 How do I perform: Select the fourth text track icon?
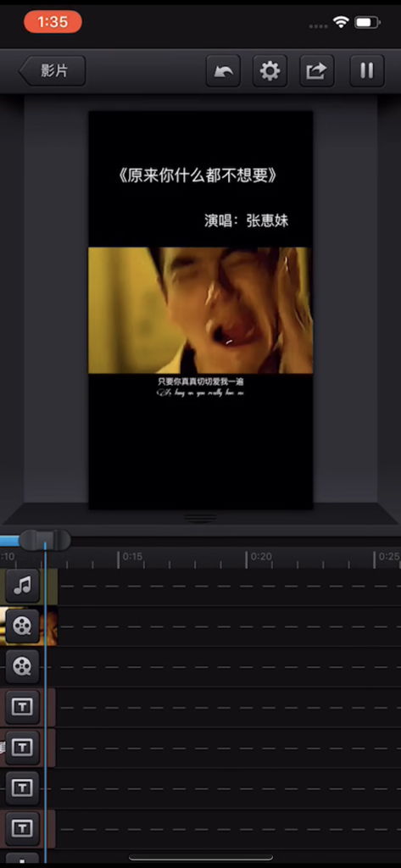[22, 828]
